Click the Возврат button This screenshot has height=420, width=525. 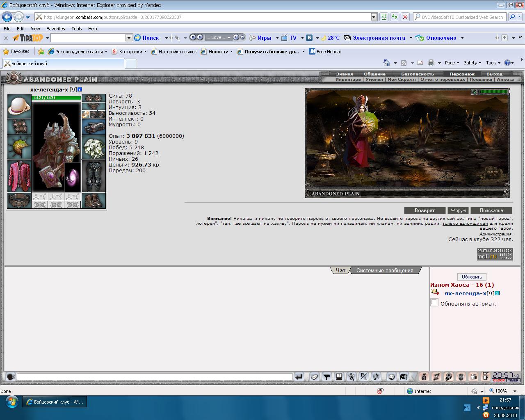425,210
